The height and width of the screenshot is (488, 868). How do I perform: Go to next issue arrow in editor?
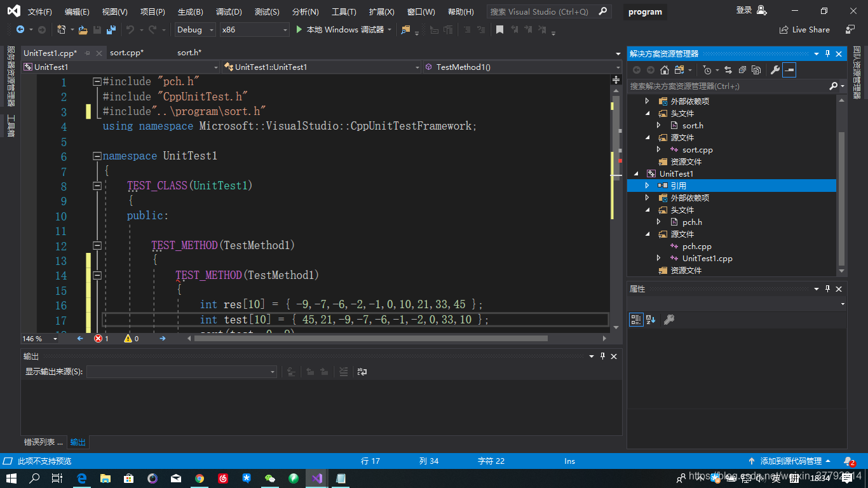click(163, 339)
